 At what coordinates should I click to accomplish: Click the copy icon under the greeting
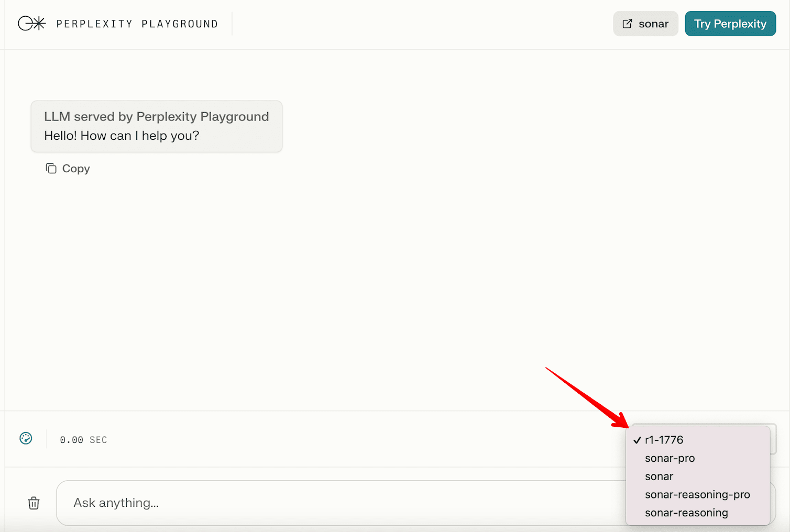pyautogui.click(x=51, y=169)
